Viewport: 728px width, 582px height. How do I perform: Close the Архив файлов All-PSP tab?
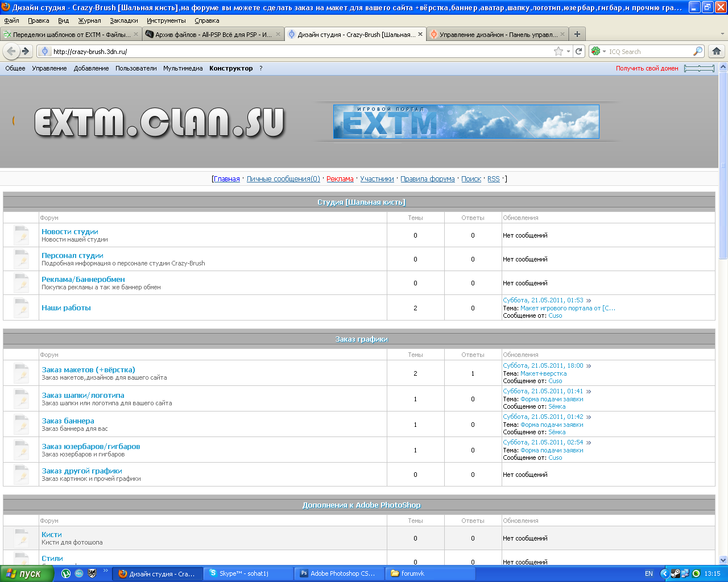[x=278, y=34]
